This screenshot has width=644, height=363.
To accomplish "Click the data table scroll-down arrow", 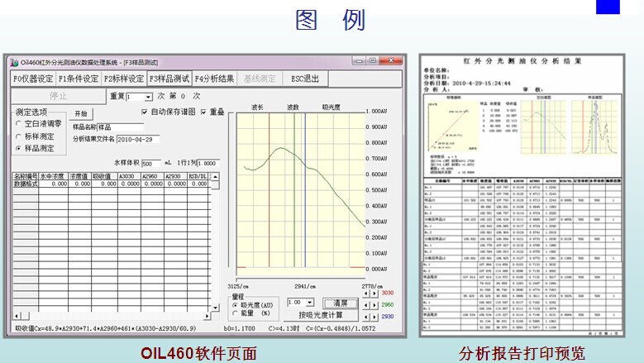I will coord(215,308).
